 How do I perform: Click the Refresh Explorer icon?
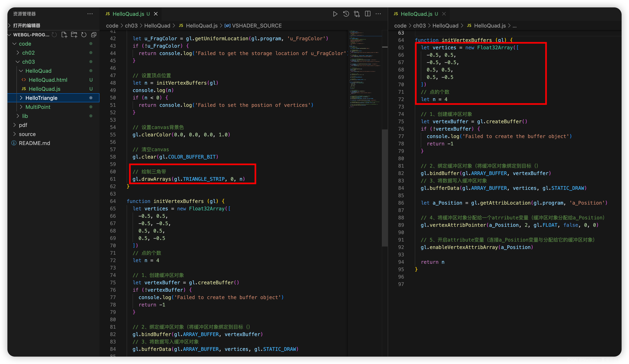[84, 35]
